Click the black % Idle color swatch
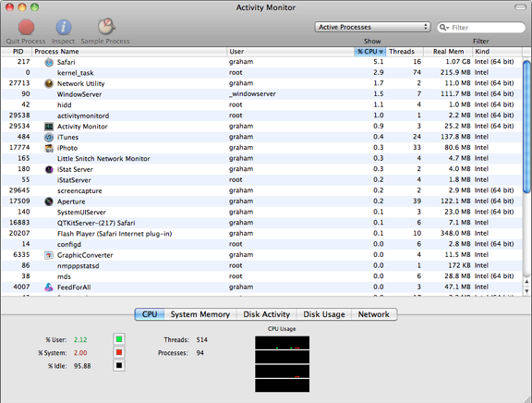The image size is (532, 403). click(x=119, y=366)
